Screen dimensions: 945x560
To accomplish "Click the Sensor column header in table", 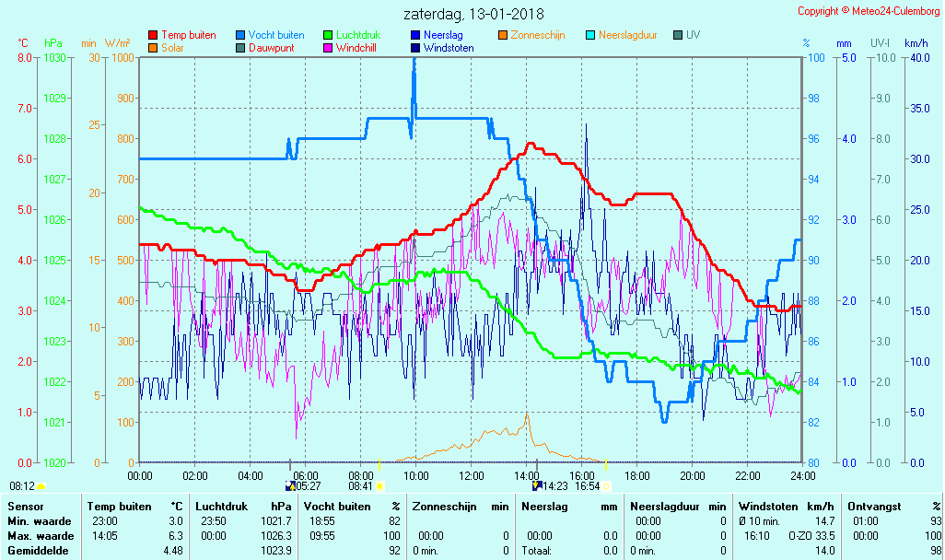I will tap(25, 506).
